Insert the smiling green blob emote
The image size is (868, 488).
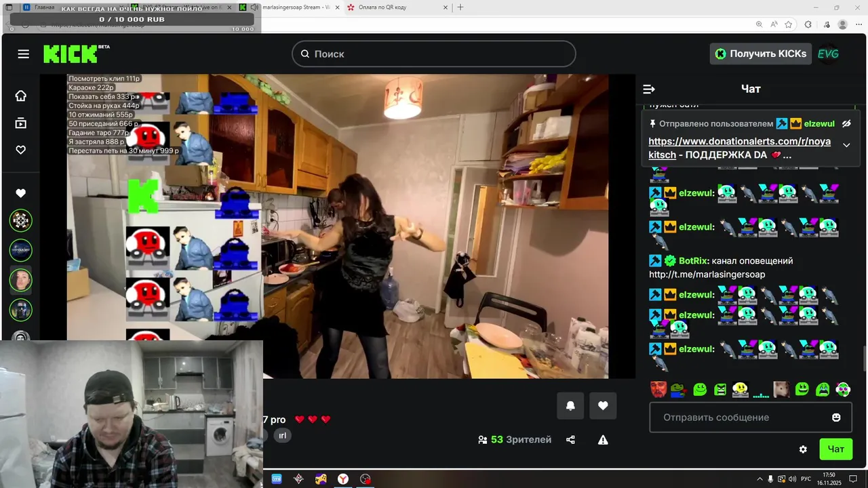(x=700, y=389)
